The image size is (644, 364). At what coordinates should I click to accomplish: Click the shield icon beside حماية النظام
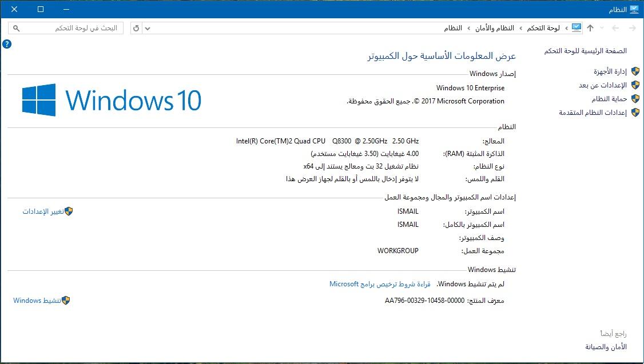(635, 99)
